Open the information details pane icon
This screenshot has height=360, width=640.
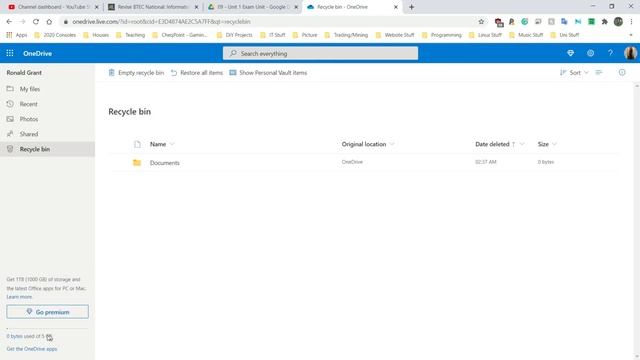(x=622, y=72)
